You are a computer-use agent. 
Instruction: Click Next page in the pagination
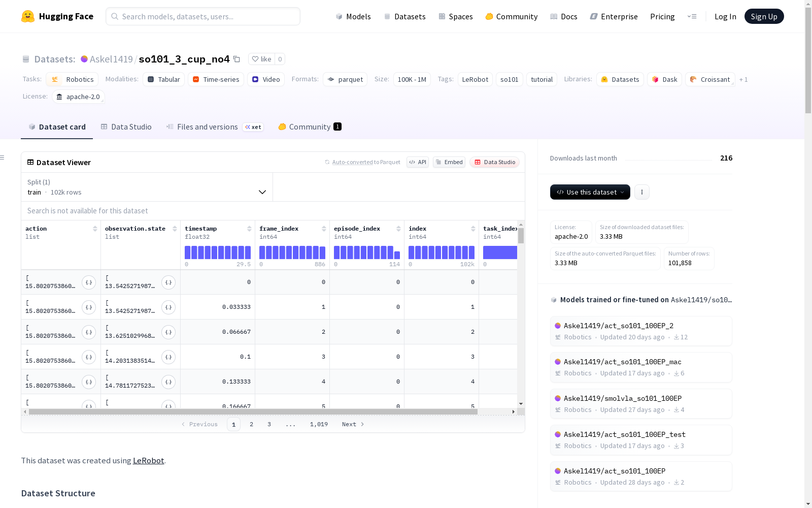point(353,424)
